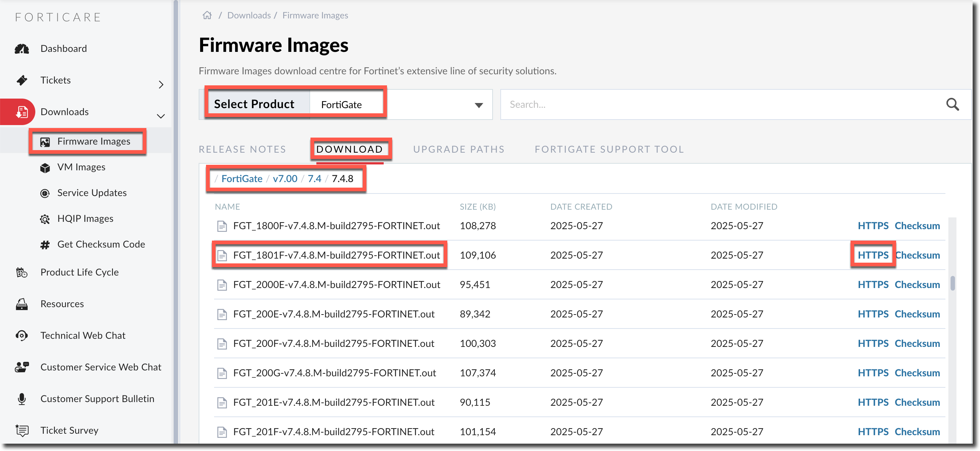Open the FortiGate product combo box
The width and height of the screenshot is (980, 451).
401,104
